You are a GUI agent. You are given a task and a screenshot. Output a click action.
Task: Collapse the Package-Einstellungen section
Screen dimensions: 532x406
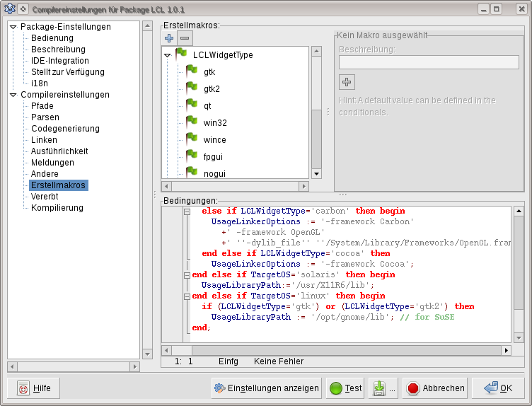click(x=13, y=27)
